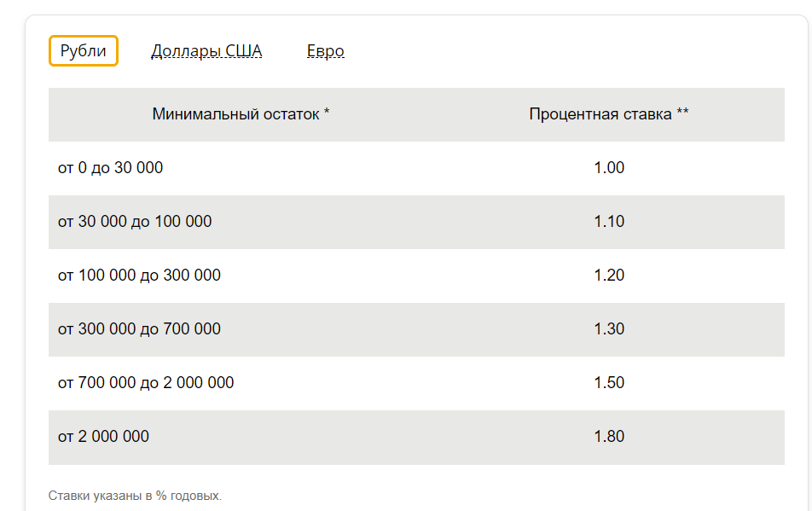Click the Минимальный остаток column header
This screenshot has width=812, height=511.
pos(241,114)
